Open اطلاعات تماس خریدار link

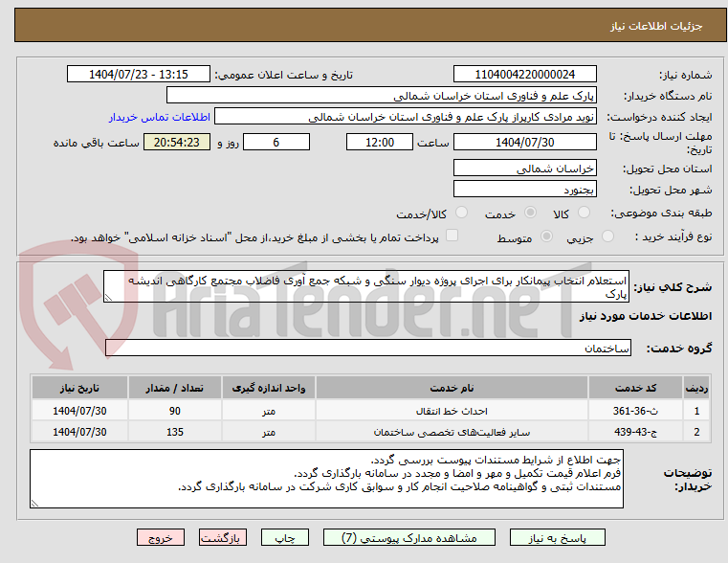point(160,117)
